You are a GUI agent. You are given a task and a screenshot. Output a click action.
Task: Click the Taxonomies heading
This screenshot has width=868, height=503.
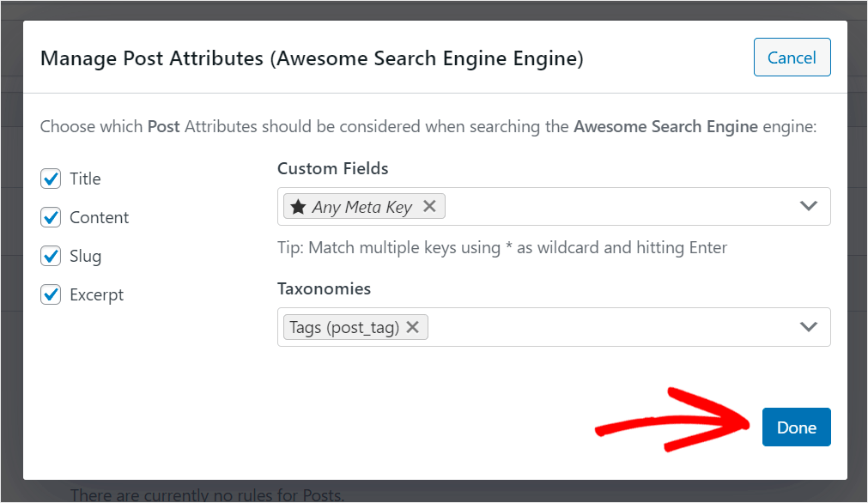(x=324, y=288)
